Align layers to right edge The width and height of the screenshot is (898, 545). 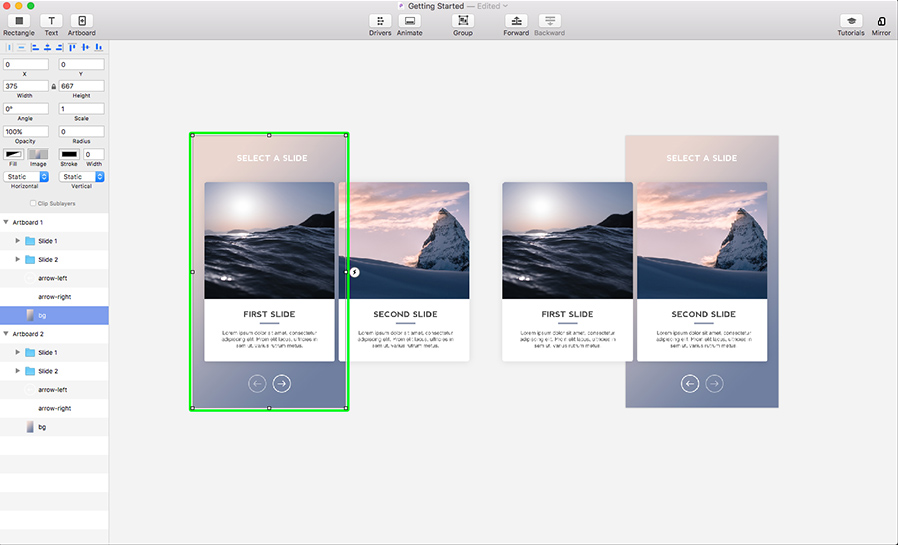(60, 48)
